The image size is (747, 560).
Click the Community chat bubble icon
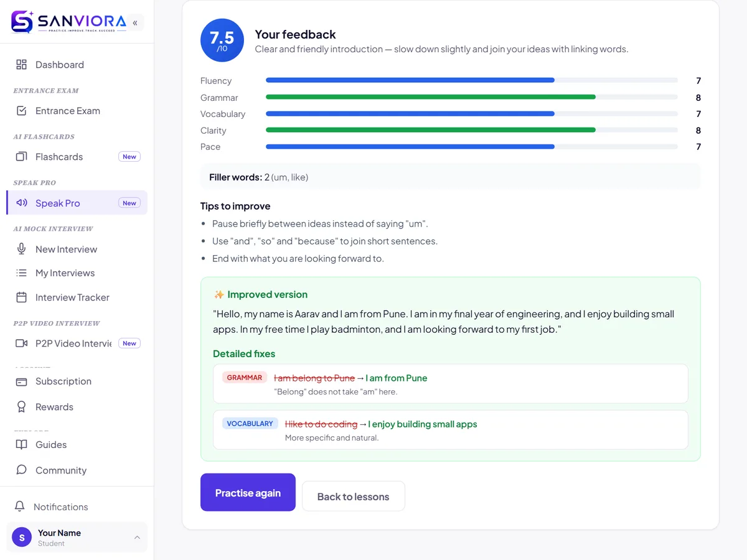point(22,470)
